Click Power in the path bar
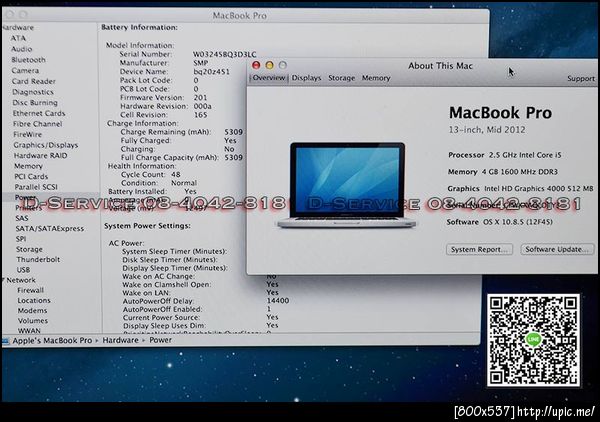 tap(160, 341)
